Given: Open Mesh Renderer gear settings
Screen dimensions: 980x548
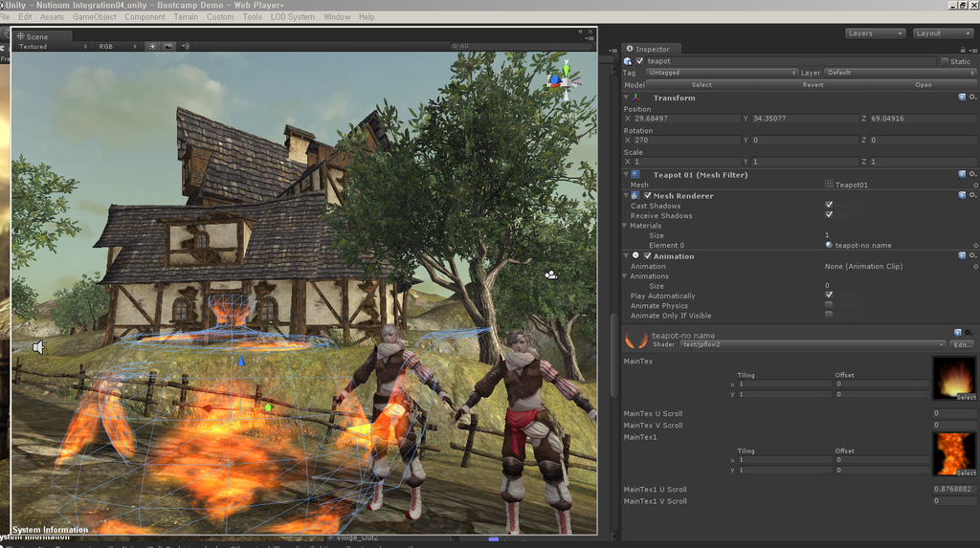Looking at the screenshot, I should click(x=972, y=196).
